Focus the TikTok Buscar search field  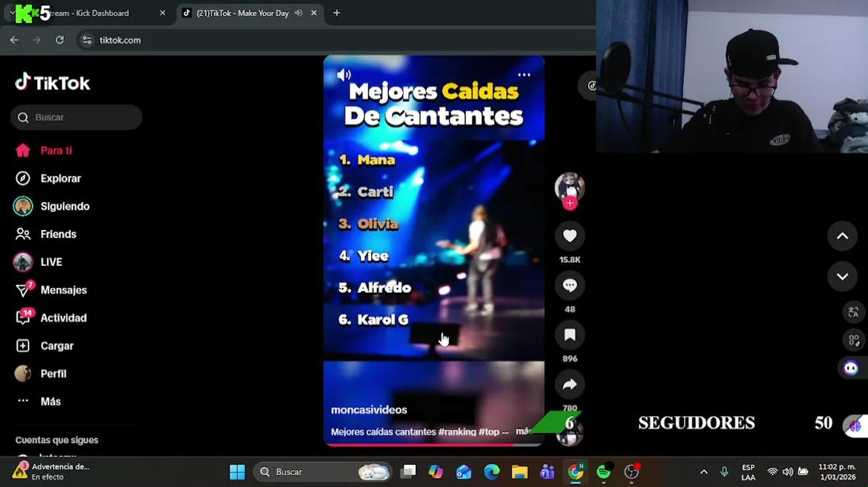[x=76, y=117]
